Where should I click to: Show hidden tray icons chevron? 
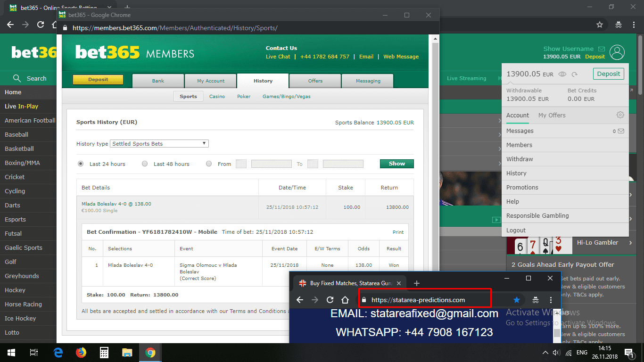point(545,353)
